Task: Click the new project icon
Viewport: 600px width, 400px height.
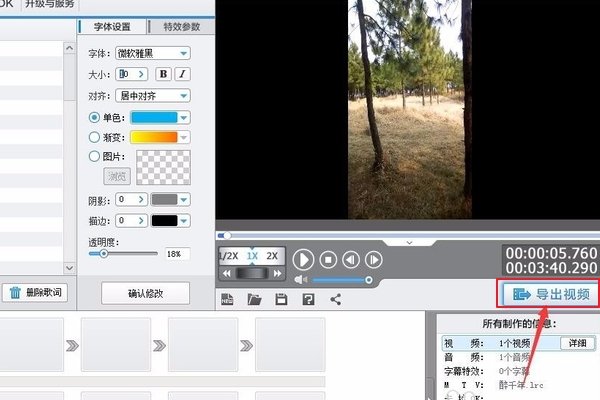Action: click(x=227, y=299)
